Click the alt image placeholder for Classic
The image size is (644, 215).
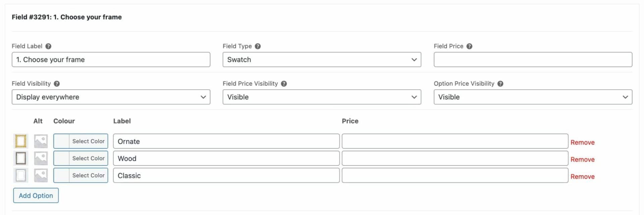tap(41, 175)
